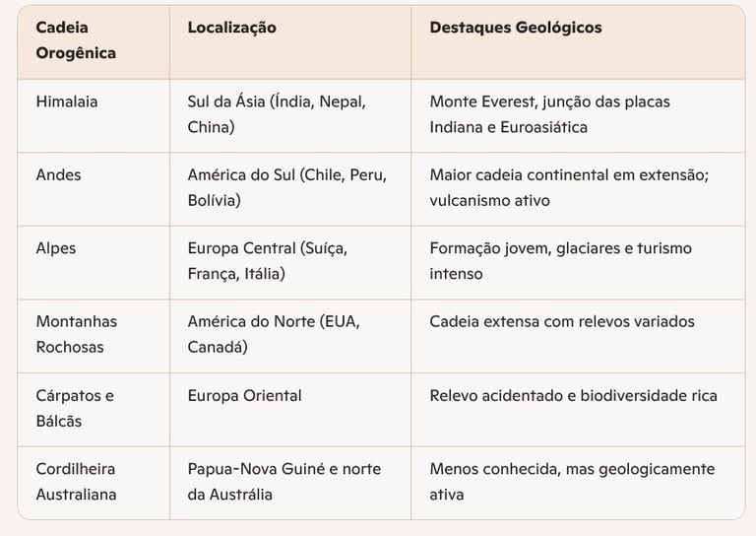Viewport: 756px width, 536px height.
Task: Click the 'Maior cadeia continental' description cell
Action: [569, 187]
